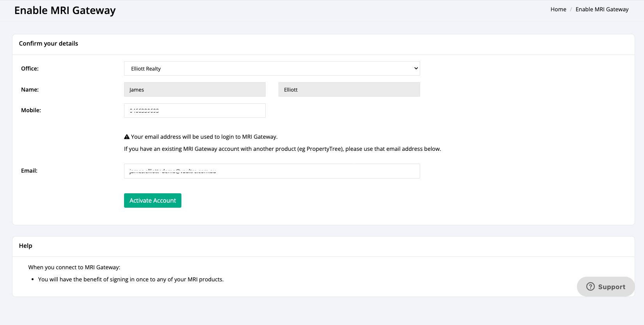Click the Name: field label
This screenshot has width=644, height=325.
coord(30,90)
